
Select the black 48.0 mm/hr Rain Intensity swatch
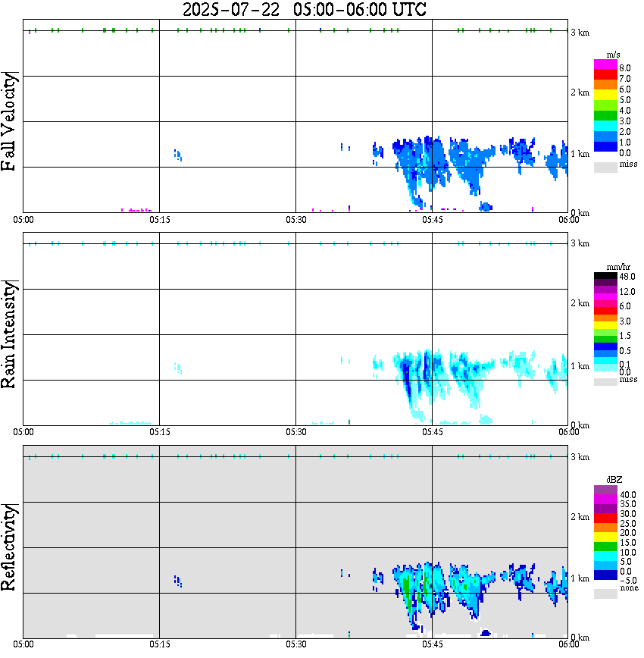point(605,276)
